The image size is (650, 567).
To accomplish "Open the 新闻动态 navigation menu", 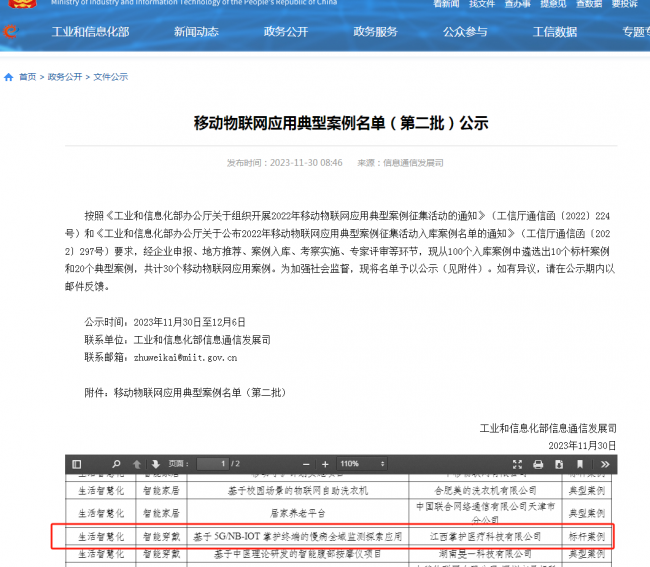I will coord(196,32).
